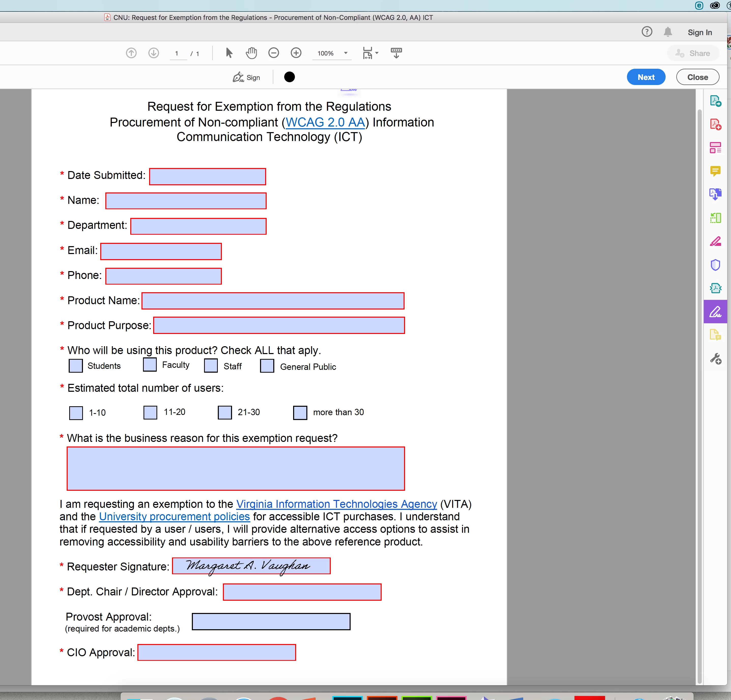Select the 11-20 users checkbox
The width and height of the screenshot is (731, 700).
coord(150,412)
